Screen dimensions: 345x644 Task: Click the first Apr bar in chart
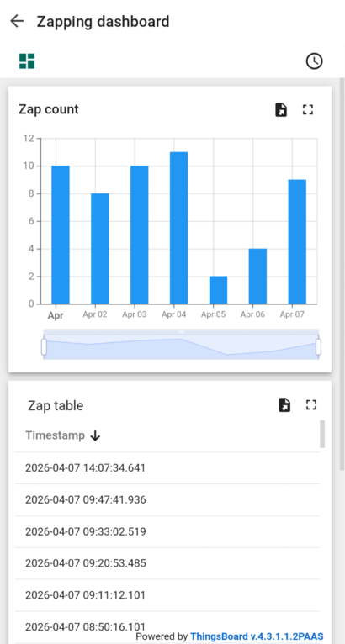point(61,235)
